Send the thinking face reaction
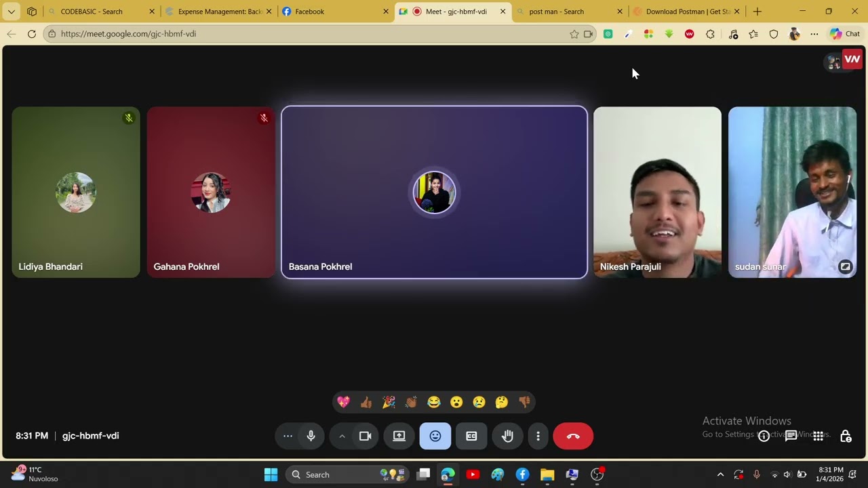This screenshot has width=868, height=488. pos(502,402)
